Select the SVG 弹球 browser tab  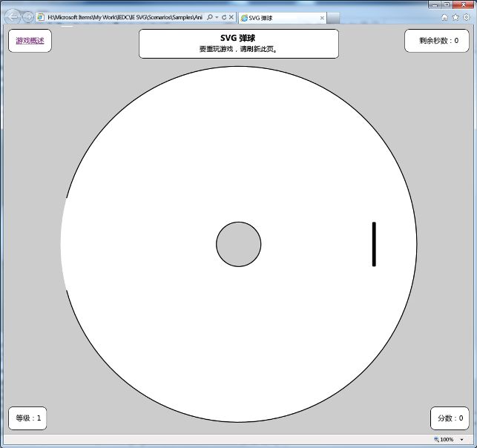click(x=283, y=18)
